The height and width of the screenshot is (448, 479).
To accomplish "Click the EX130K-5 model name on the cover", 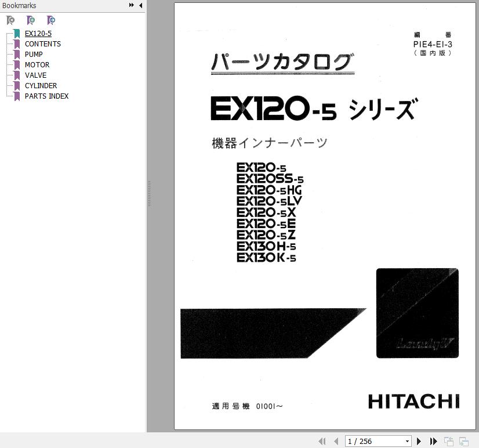I will click(266, 258).
